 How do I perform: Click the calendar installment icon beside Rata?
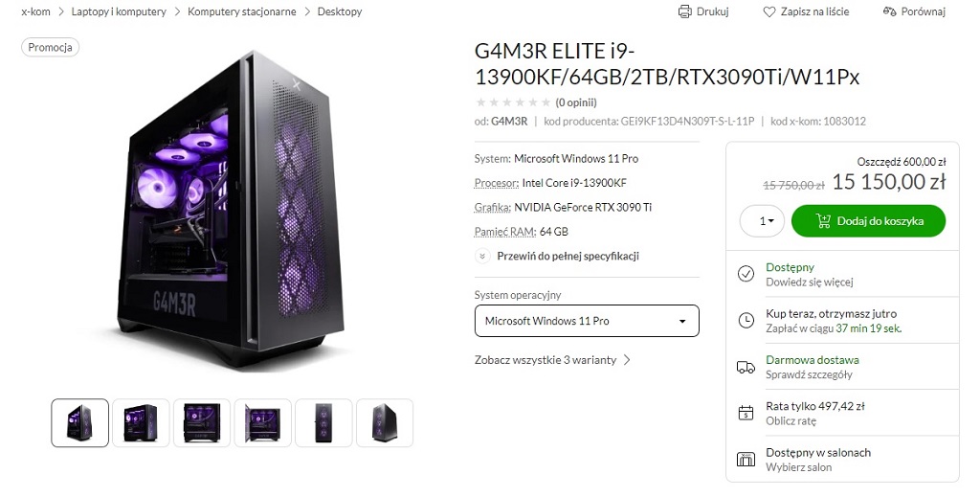coord(746,413)
